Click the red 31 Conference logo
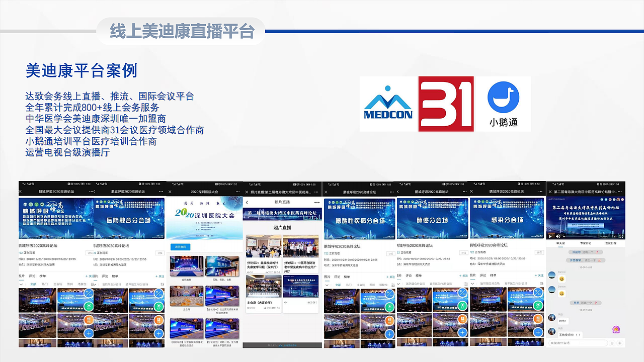The image size is (644, 362). pyautogui.click(x=445, y=104)
